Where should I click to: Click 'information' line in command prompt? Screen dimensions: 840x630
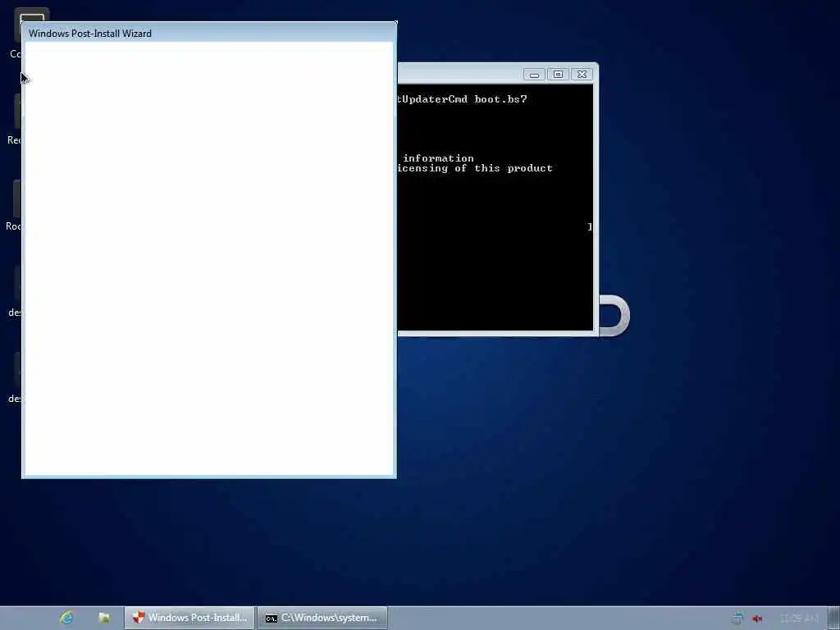438,158
